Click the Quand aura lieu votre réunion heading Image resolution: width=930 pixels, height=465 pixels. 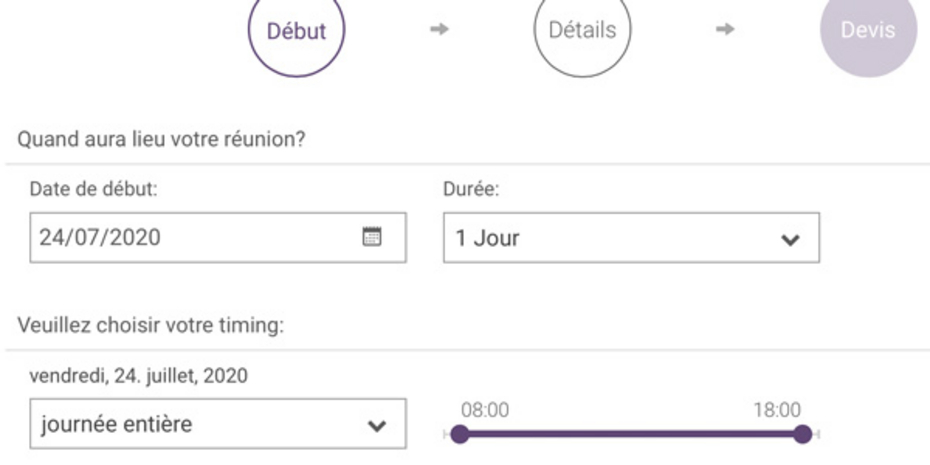pos(161,138)
